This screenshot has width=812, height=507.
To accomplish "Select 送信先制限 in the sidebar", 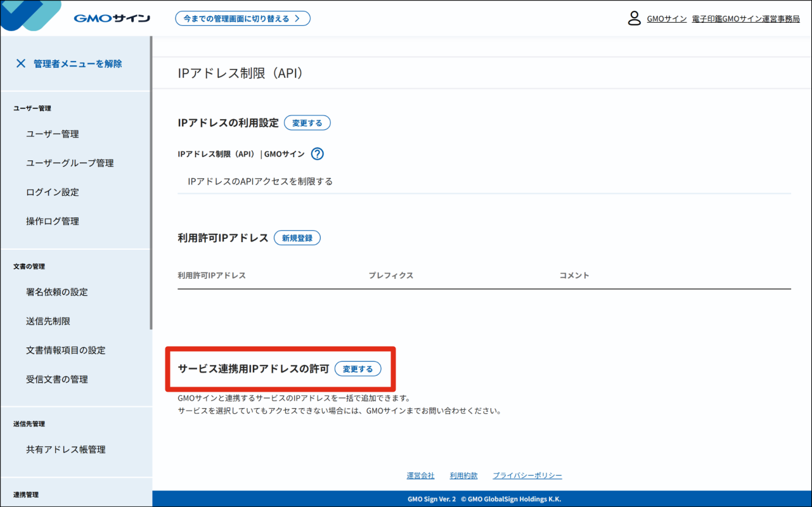I will (x=48, y=321).
